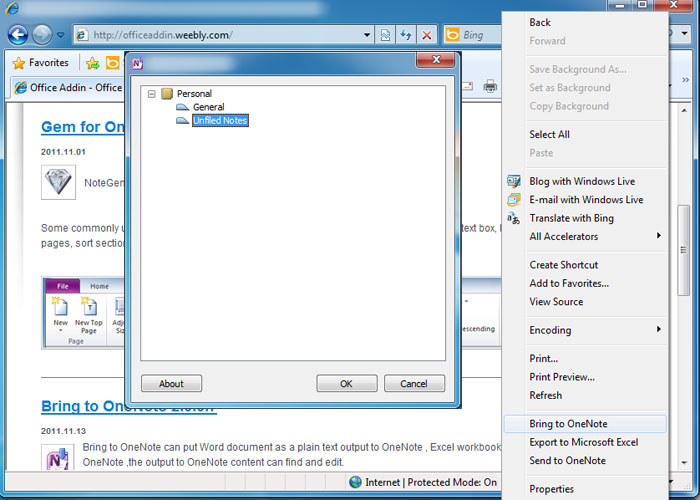Click the browser Back arrow button
Screen dimensions: 700x500
coord(18,35)
